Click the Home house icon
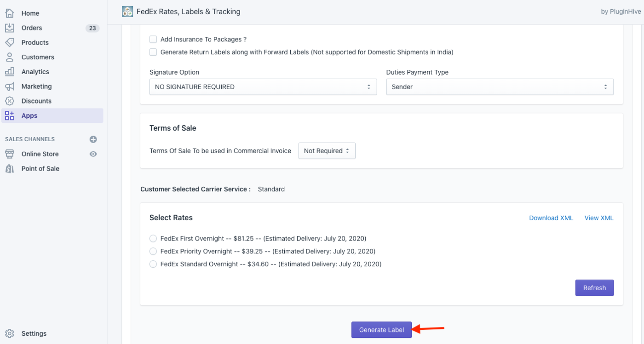 pyautogui.click(x=10, y=13)
